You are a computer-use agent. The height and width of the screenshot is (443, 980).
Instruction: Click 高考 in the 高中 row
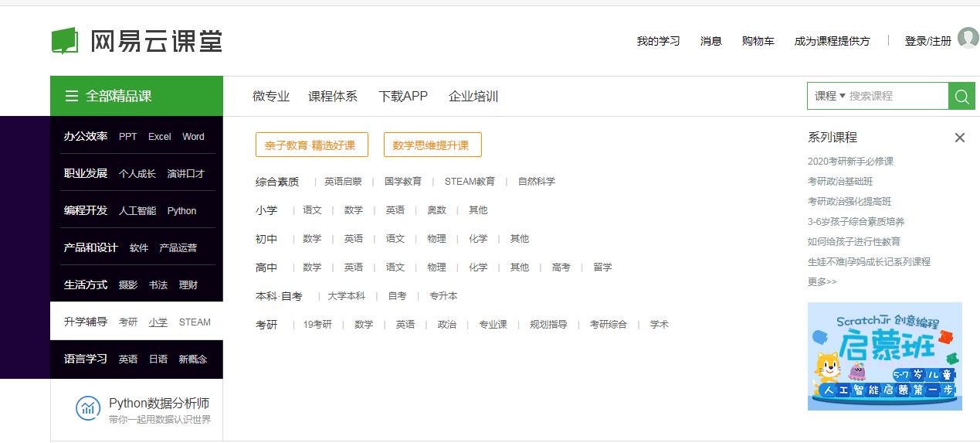coord(561,268)
